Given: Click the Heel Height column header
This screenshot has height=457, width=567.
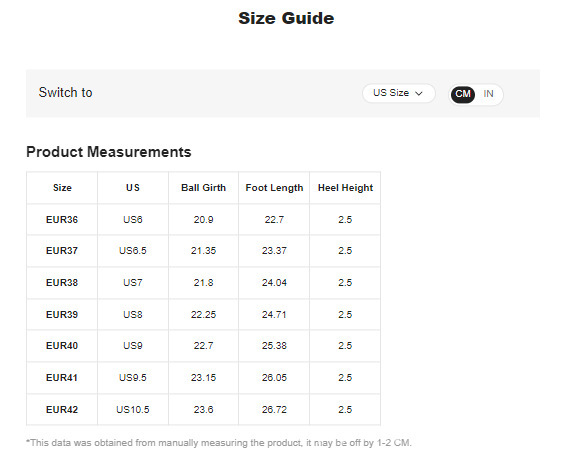Looking at the screenshot, I should [345, 188].
